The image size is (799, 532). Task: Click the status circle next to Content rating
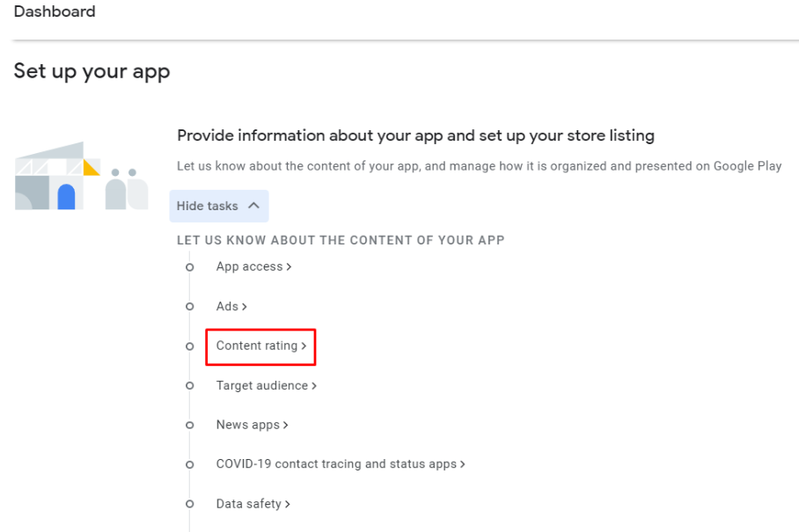(189, 346)
